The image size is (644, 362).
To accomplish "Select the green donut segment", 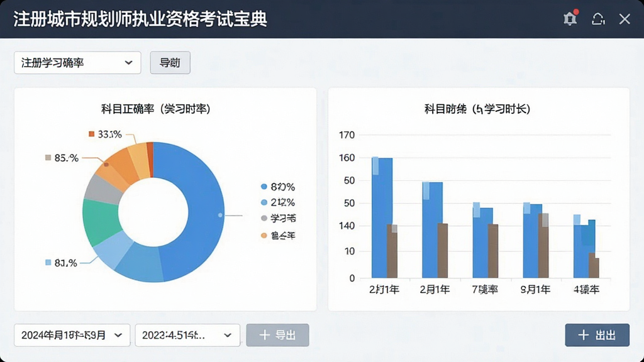I will tap(100, 221).
